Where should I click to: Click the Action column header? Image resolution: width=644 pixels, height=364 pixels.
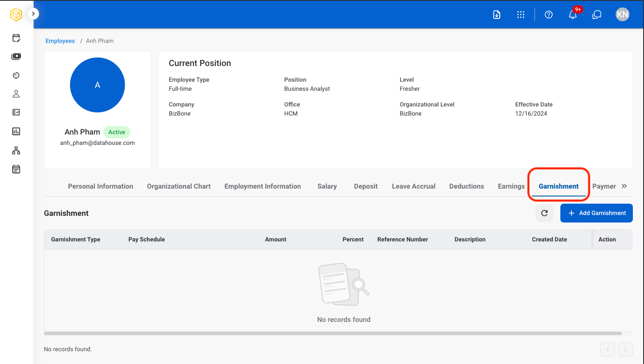tap(607, 239)
